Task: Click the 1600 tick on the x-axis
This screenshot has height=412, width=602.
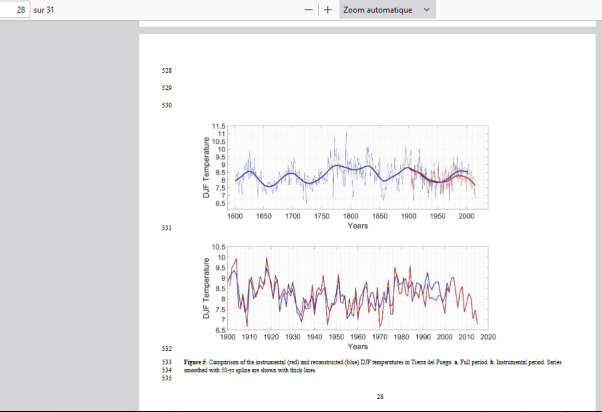Action: 235,216
